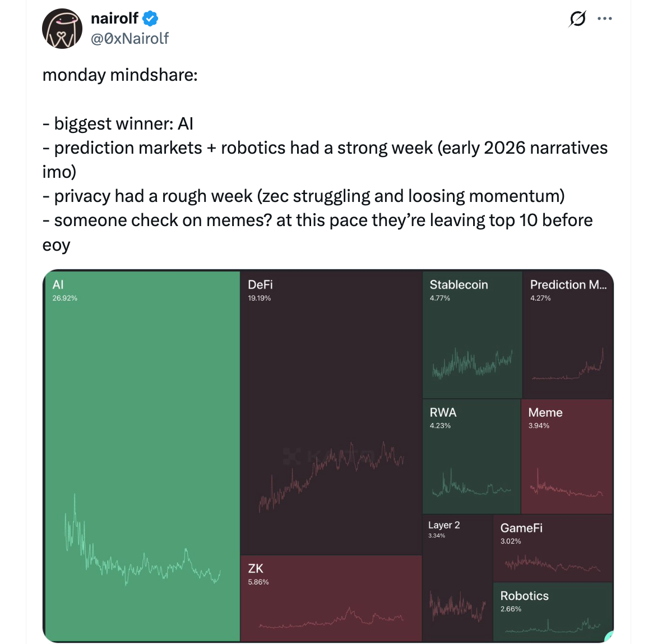Click the nairolf display name
648x644 pixels.
click(x=114, y=19)
